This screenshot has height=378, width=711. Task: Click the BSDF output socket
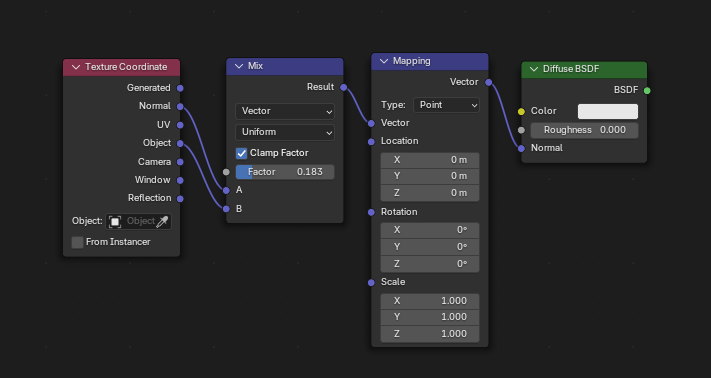coord(647,90)
